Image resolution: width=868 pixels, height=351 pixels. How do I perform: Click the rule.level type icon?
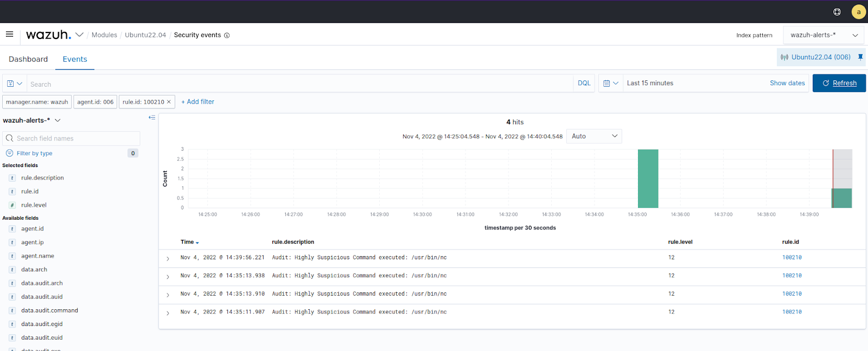tap(12, 205)
